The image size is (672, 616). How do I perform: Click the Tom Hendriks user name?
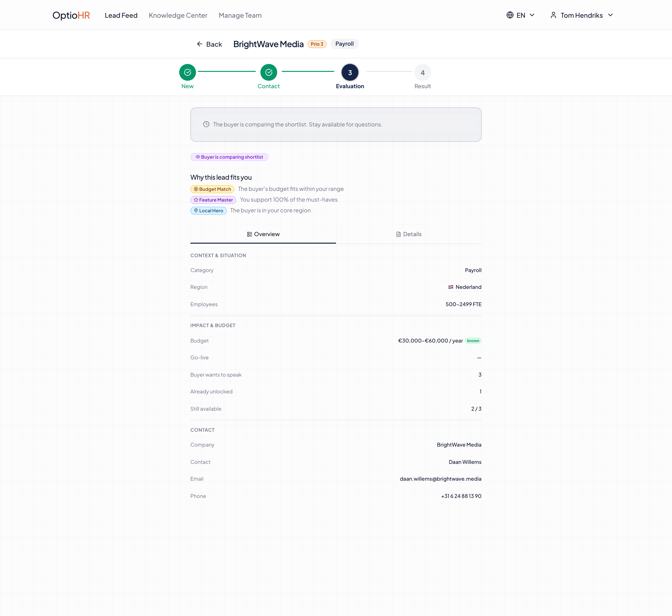coord(581,15)
